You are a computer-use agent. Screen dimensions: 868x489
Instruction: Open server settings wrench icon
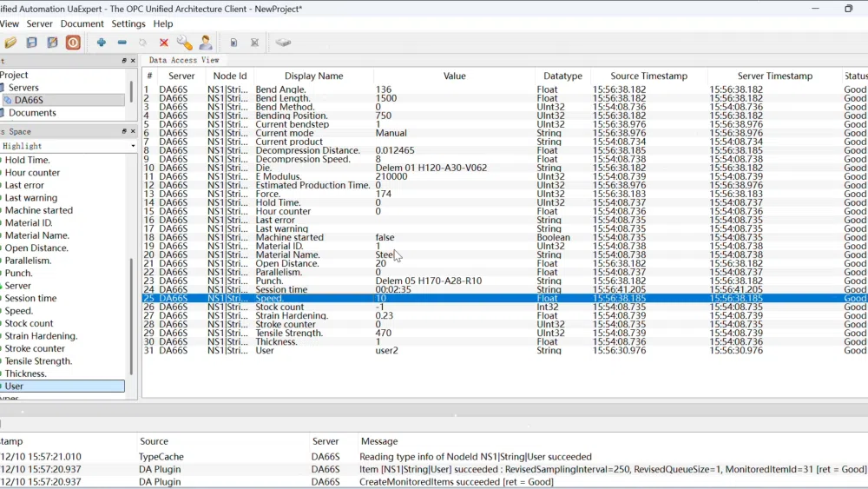pyautogui.click(x=184, y=43)
